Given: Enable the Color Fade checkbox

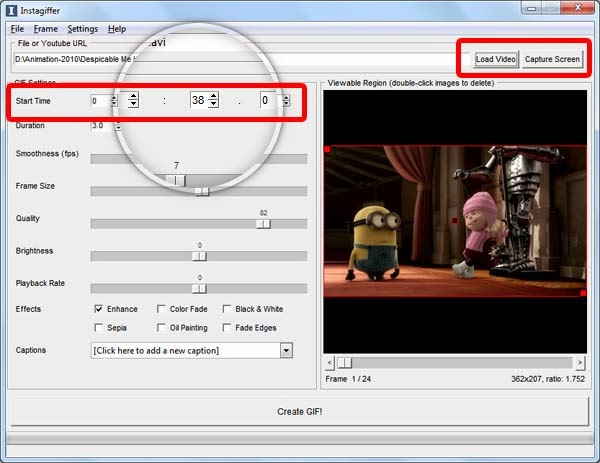Looking at the screenshot, I should [x=161, y=309].
